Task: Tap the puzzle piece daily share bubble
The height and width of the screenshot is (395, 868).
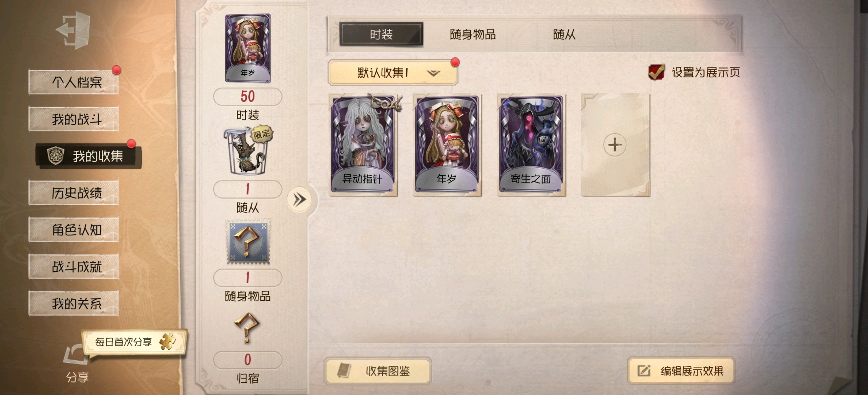Action: (134, 342)
